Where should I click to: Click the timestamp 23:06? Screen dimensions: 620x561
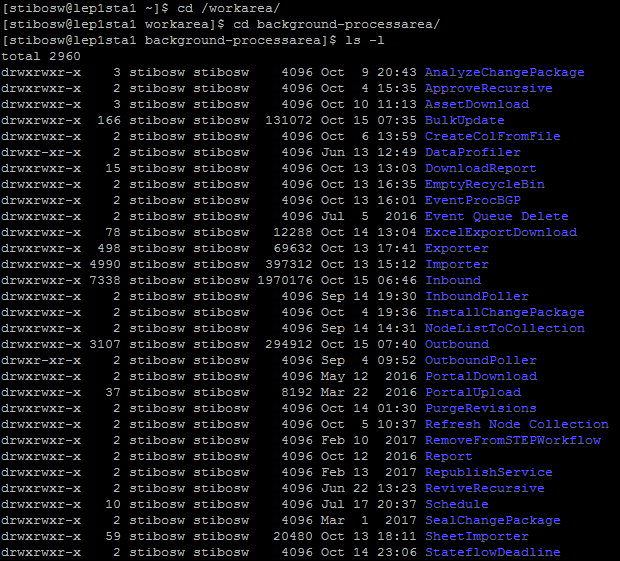click(x=397, y=553)
